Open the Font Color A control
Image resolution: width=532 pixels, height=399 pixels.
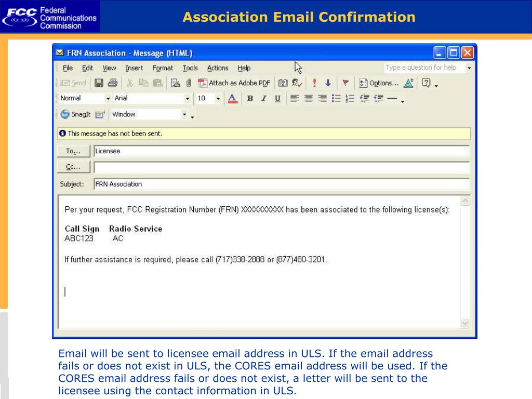(232, 98)
